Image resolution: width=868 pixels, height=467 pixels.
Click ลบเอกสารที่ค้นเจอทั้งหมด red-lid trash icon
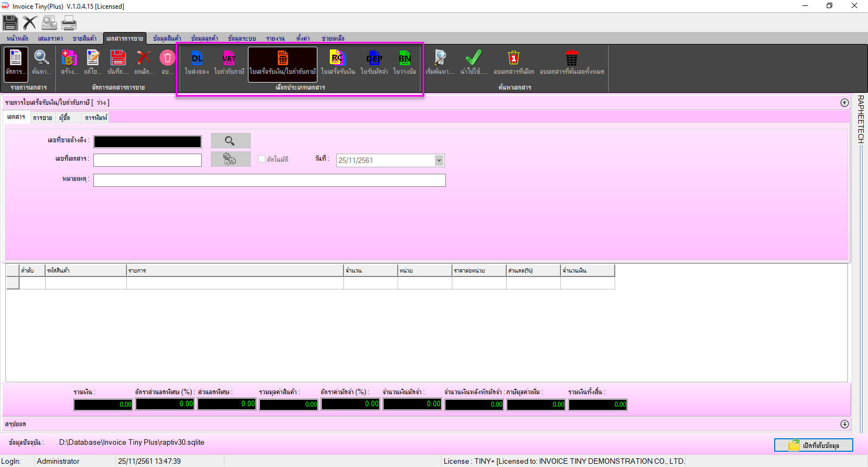[572, 64]
